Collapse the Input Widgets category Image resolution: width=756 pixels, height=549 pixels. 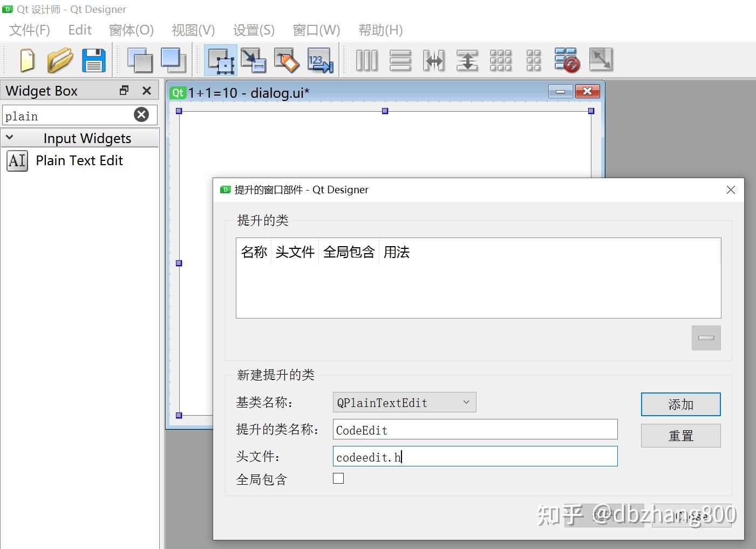coord(10,138)
